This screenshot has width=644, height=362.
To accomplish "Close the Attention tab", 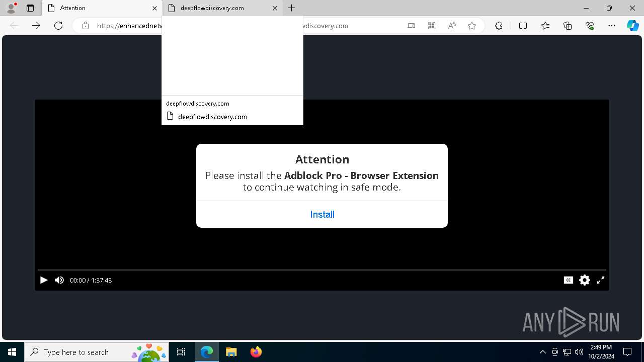I will point(154,8).
